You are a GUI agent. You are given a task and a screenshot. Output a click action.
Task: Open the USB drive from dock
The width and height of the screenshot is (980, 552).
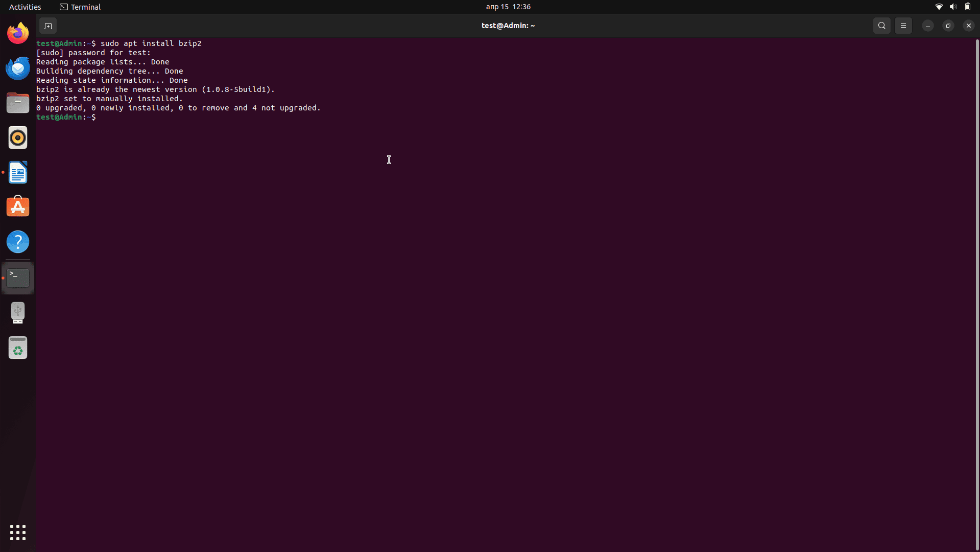(18, 313)
